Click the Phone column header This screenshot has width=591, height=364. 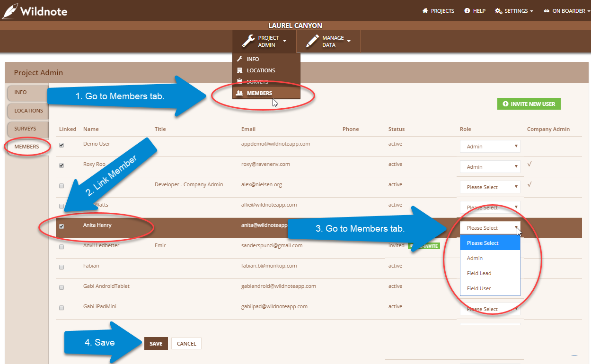[x=351, y=129]
